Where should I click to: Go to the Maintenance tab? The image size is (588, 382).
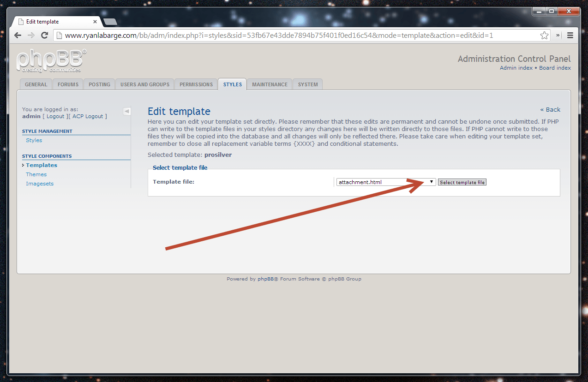[270, 84]
